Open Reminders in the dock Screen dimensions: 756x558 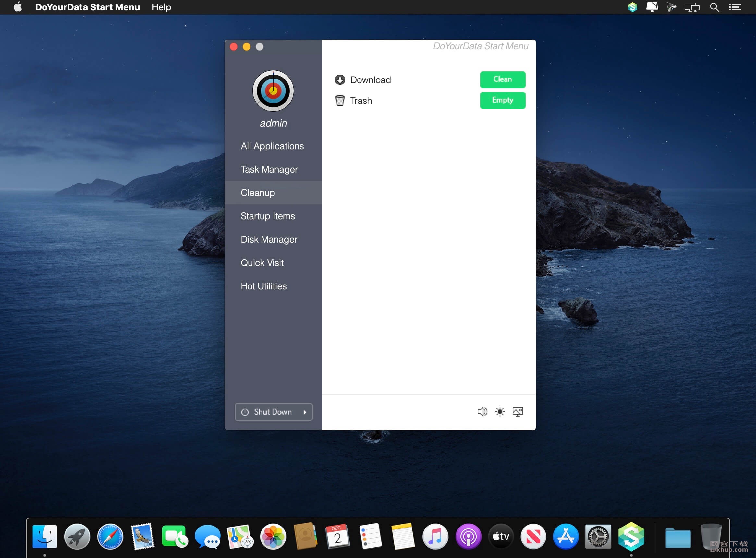point(370,536)
